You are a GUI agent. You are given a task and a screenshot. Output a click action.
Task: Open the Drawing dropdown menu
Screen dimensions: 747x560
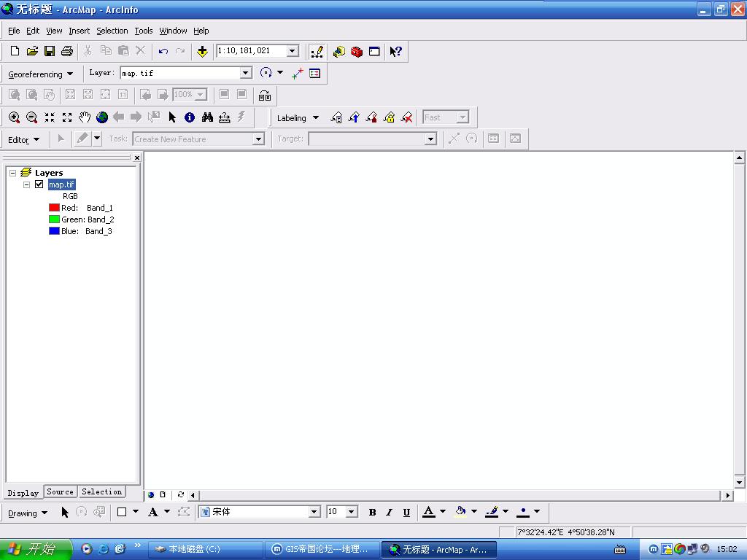coord(28,513)
